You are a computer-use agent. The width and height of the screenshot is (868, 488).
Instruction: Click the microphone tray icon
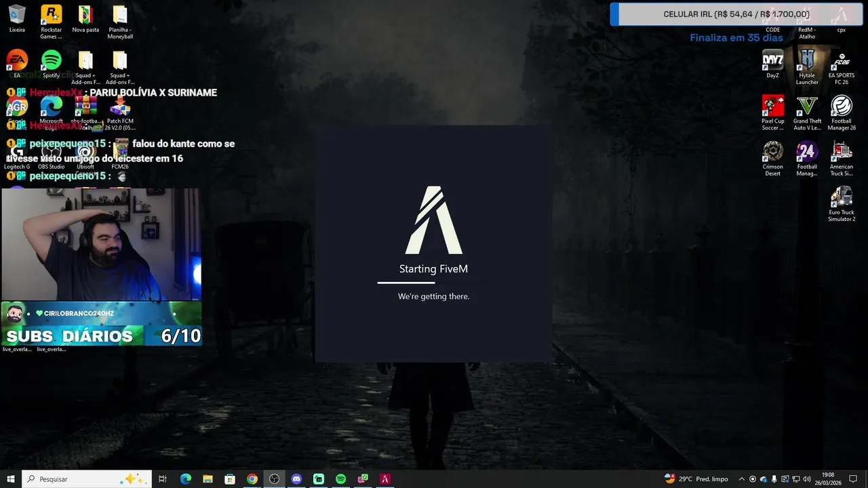(774, 479)
